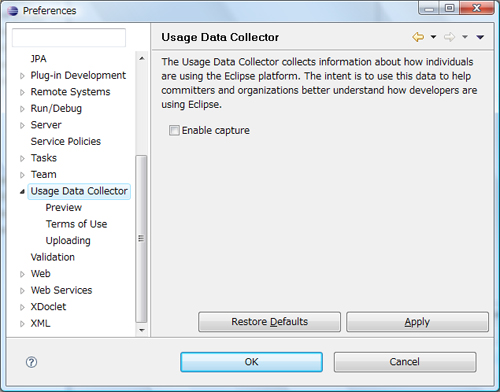Open the Preview sub-page
Image resolution: width=500 pixels, height=392 pixels.
tap(64, 207)
